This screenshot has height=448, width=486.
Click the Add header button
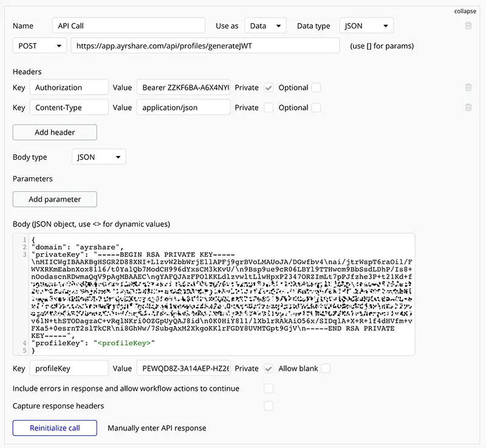[x=55, y=132]
